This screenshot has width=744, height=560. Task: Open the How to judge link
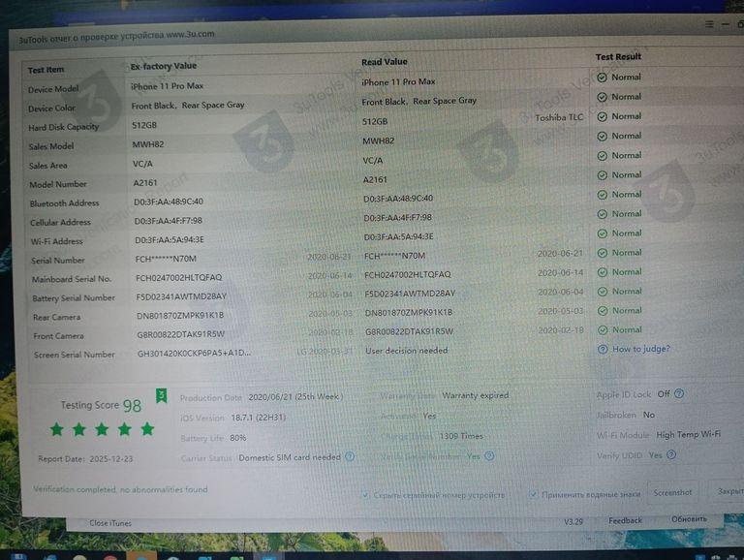pyautogui.click(x=640, y=350)
